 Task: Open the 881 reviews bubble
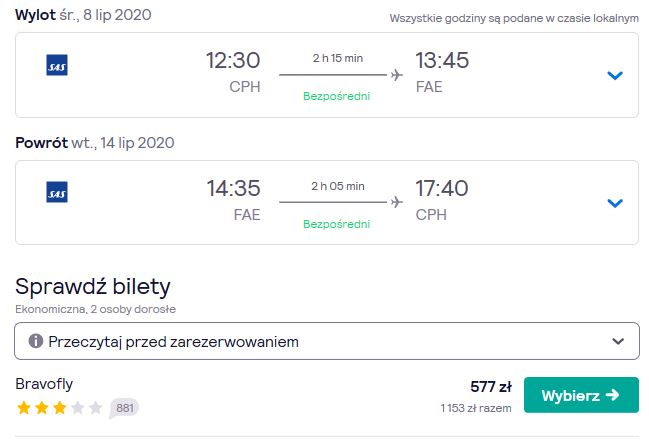point(124,408)
